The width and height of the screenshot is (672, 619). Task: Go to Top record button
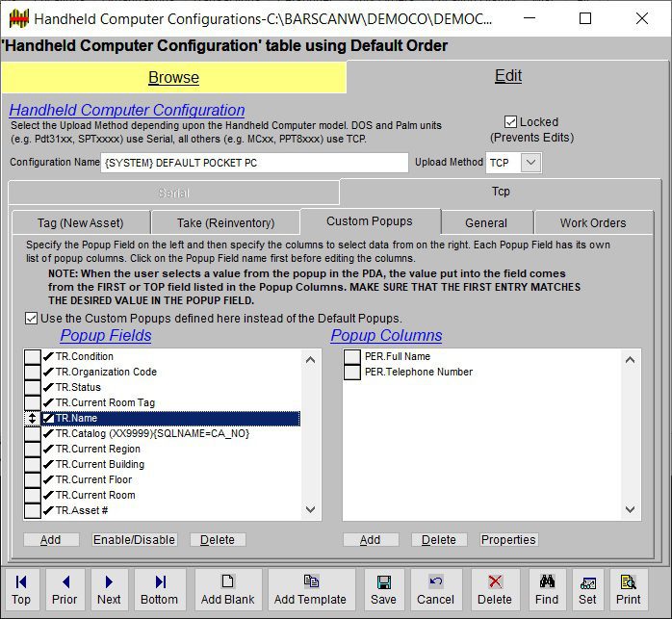coord(21,589)
